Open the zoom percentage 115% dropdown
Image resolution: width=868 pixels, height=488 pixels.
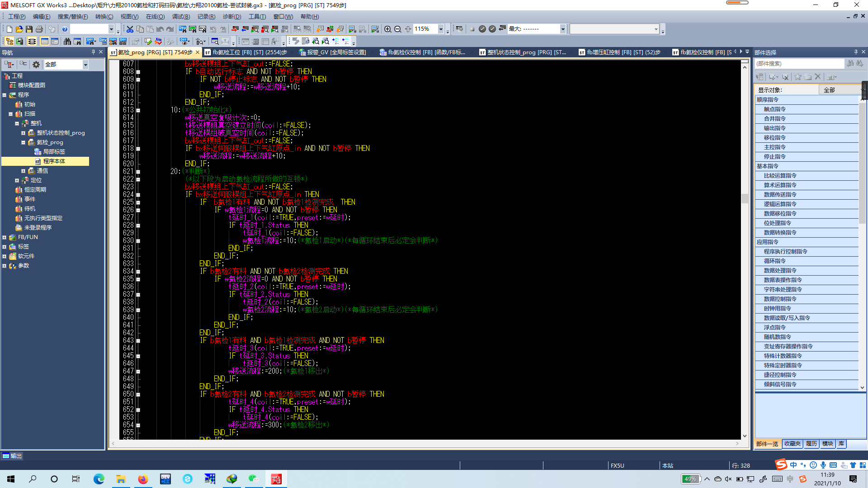441,29
